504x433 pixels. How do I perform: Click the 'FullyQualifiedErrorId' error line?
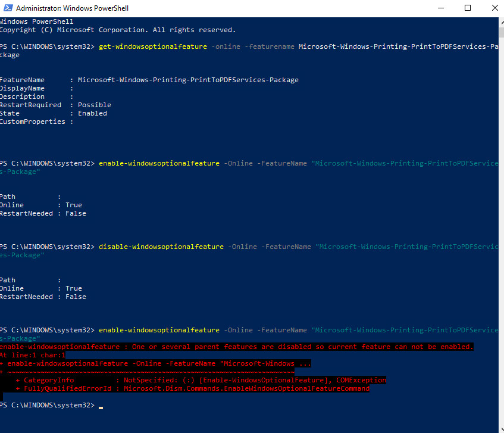[x=193, y=388]
